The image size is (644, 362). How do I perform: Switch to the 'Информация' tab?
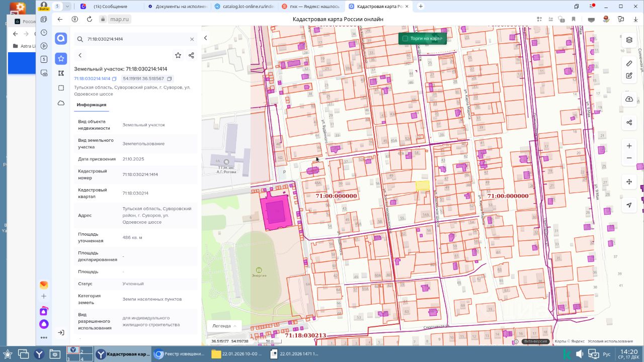(x=91, y=105)
